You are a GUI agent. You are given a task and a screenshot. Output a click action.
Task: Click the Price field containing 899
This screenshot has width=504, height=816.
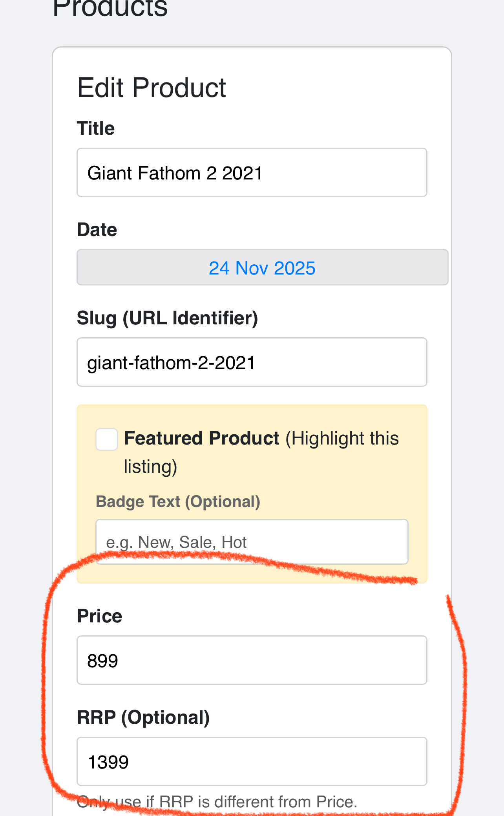point(251,660)
